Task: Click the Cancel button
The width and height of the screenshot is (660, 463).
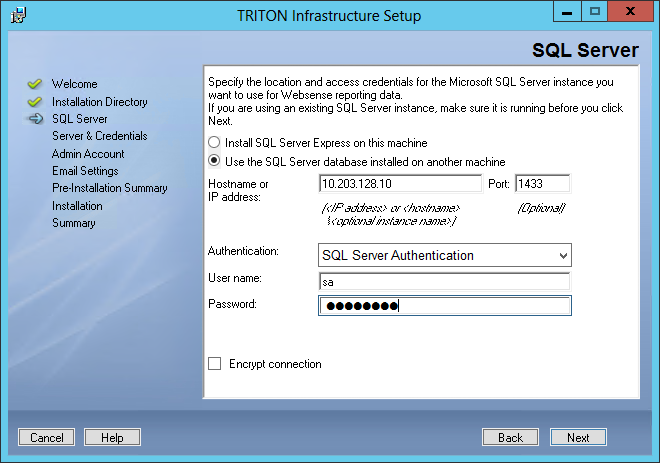Action: pos(46,437)
